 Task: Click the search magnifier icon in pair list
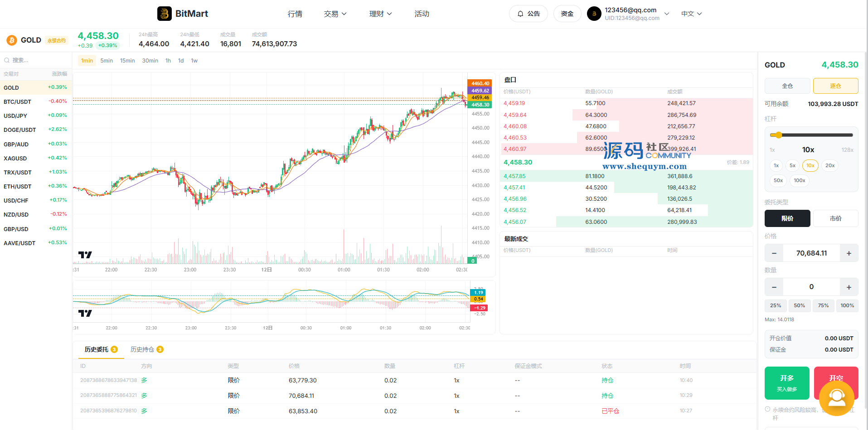[x=7, y=60]
